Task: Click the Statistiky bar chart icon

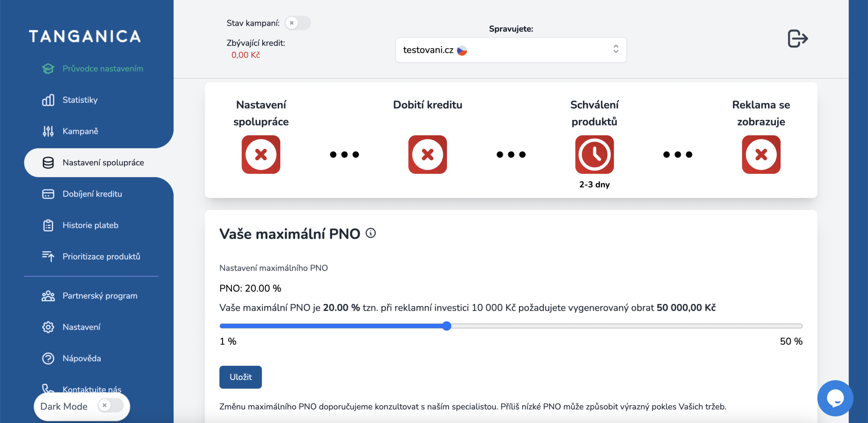Action: pos(48,100)
